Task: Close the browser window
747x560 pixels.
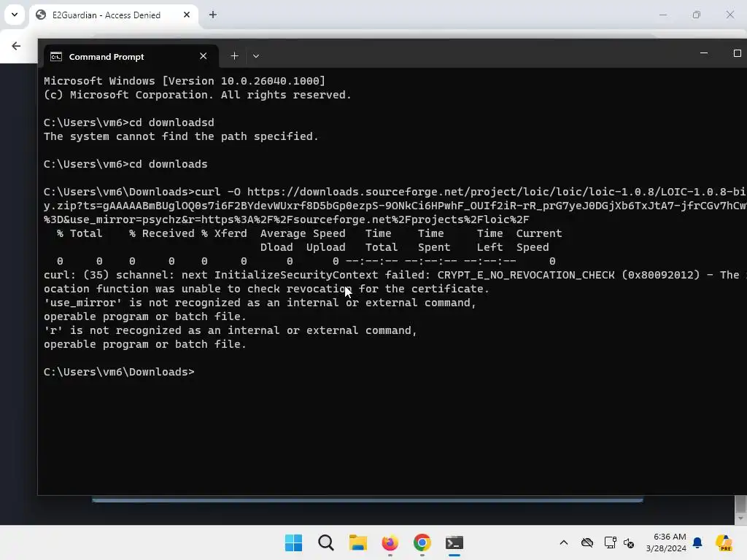Action: [729, 15]
